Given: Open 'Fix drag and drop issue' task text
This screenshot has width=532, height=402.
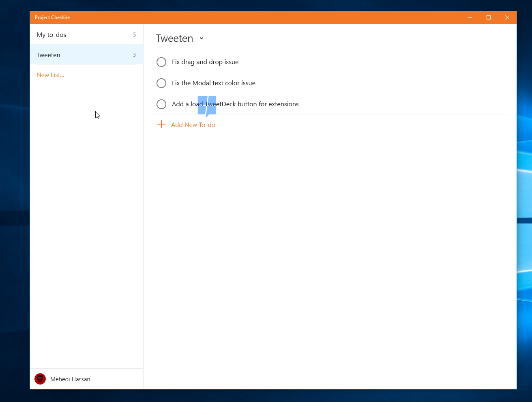Looking at the screenshot, I should click(x=205, y=62).
